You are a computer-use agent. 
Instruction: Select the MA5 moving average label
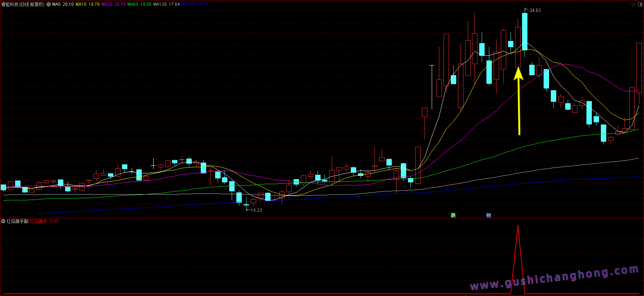[x=63, y=4]
